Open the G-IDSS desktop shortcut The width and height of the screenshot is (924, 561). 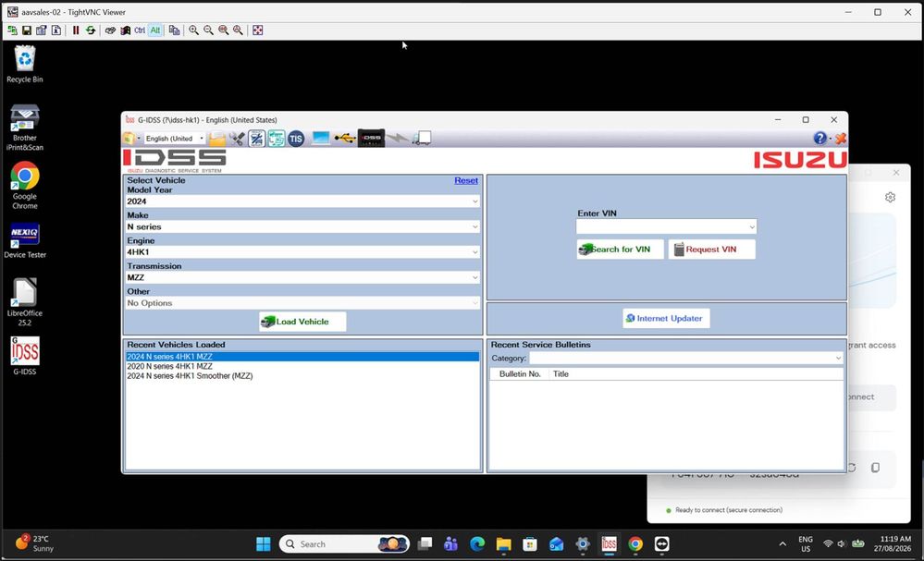click(25, 356)
